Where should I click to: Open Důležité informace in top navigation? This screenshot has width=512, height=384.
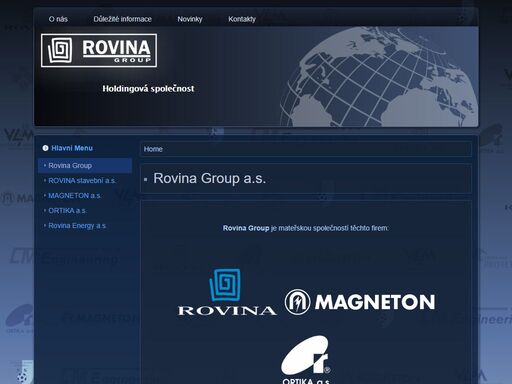click(122, 19)
